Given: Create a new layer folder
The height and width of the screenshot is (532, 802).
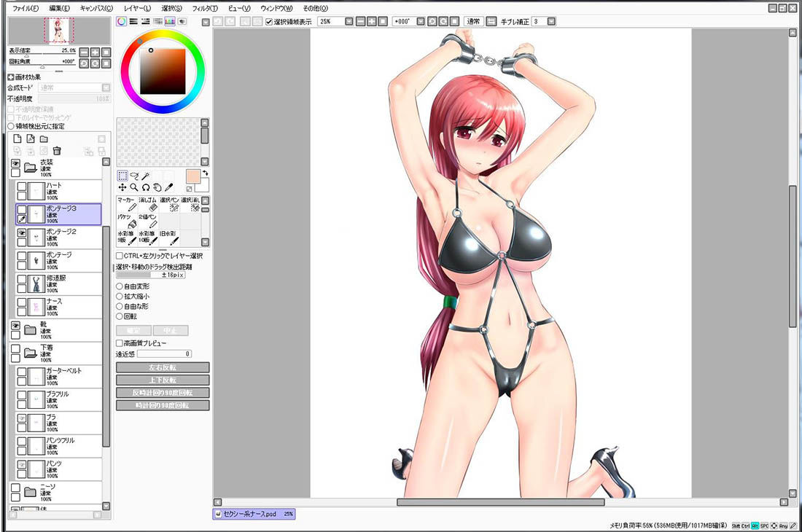Looking at the screenshot, I should point(44,139).
